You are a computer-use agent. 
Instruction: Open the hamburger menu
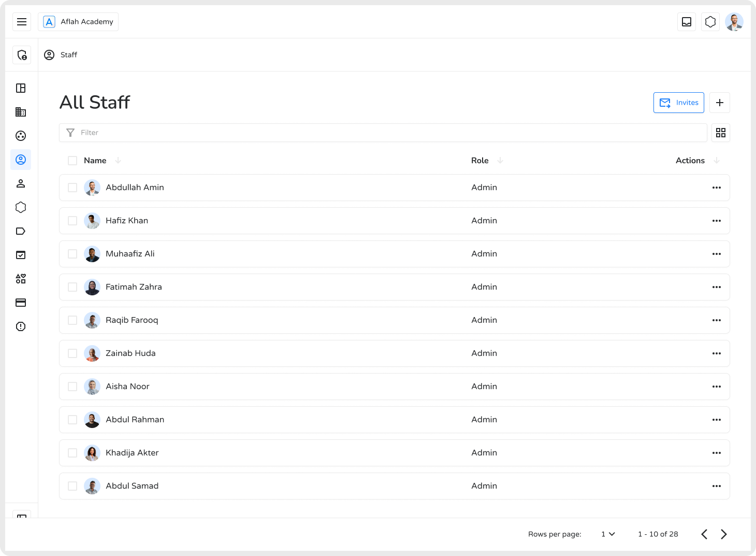[x=22, y=22]
